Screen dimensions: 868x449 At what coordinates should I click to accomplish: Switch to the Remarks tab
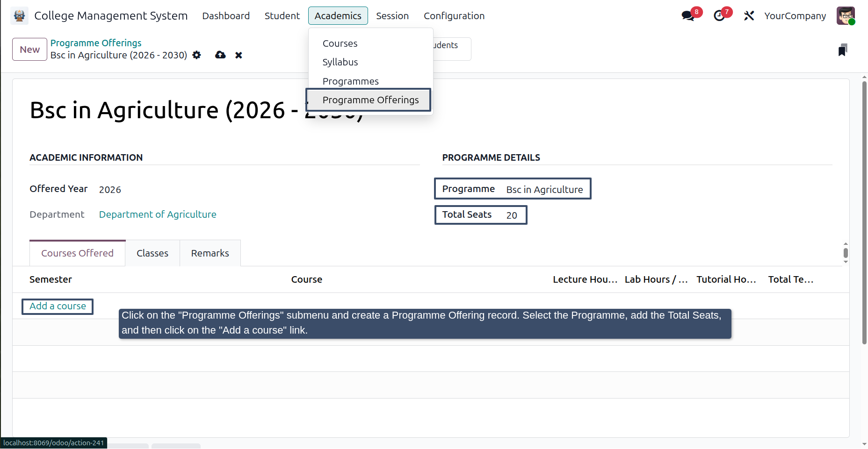pos(210,253)
